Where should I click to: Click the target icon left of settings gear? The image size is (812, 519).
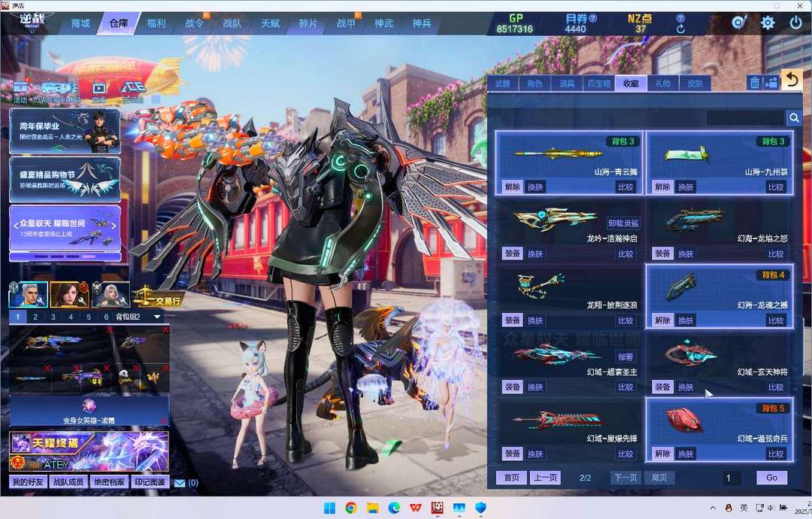739,23
